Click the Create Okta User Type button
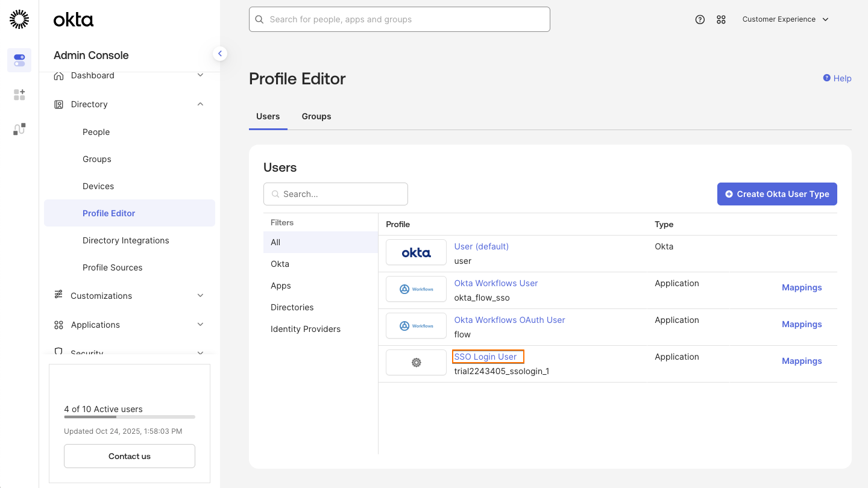868x488 pixels. click(x=777, y=194)
